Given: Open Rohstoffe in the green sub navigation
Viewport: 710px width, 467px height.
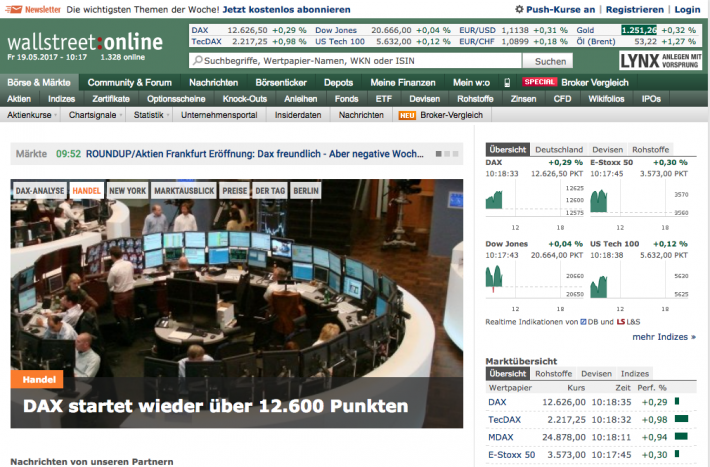Looking at the screenshot, I should (475, 99).
